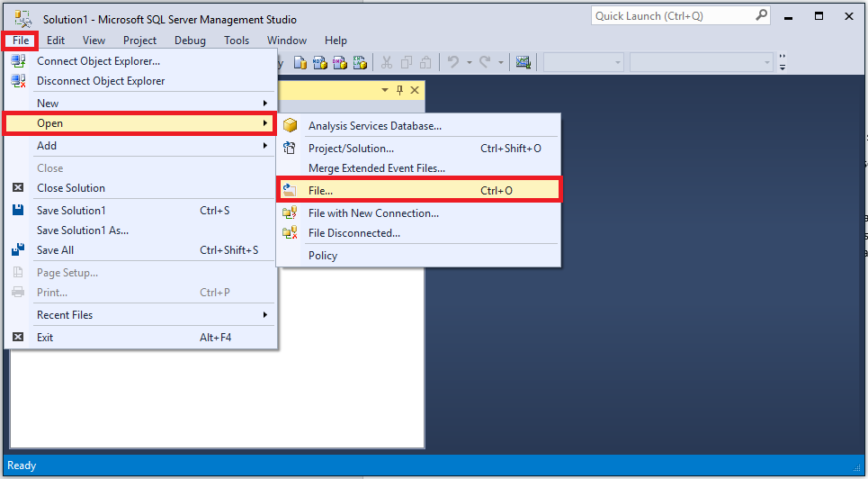Close the Object Explorer panel
Image resolution: width=868 pixels, height=479 pixels.
(415, 90)
